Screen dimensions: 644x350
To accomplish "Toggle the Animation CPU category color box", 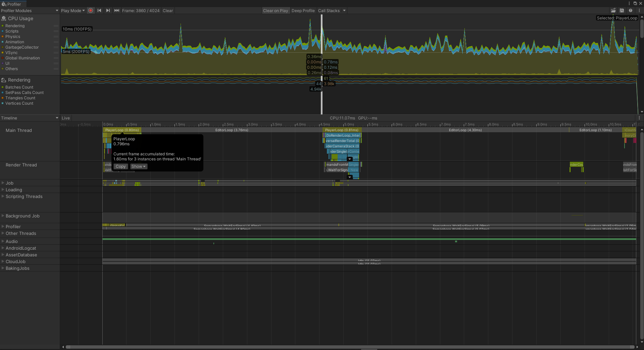I will coord(3,42).
